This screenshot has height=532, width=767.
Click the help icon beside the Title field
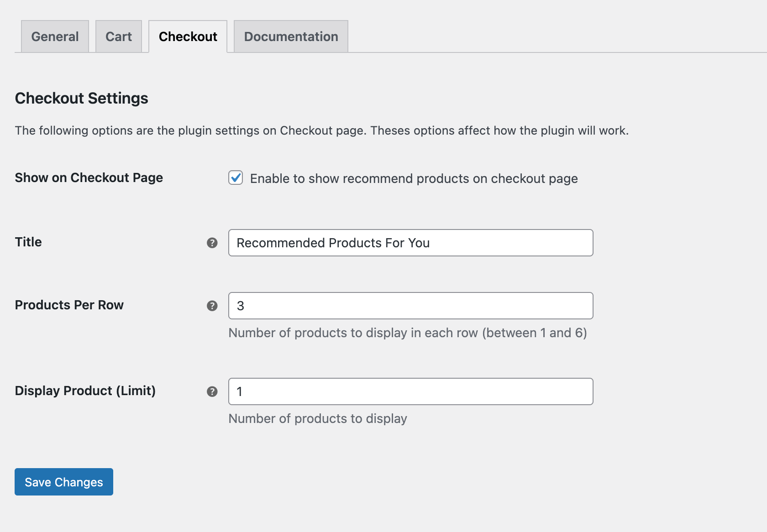click(212, 243)
